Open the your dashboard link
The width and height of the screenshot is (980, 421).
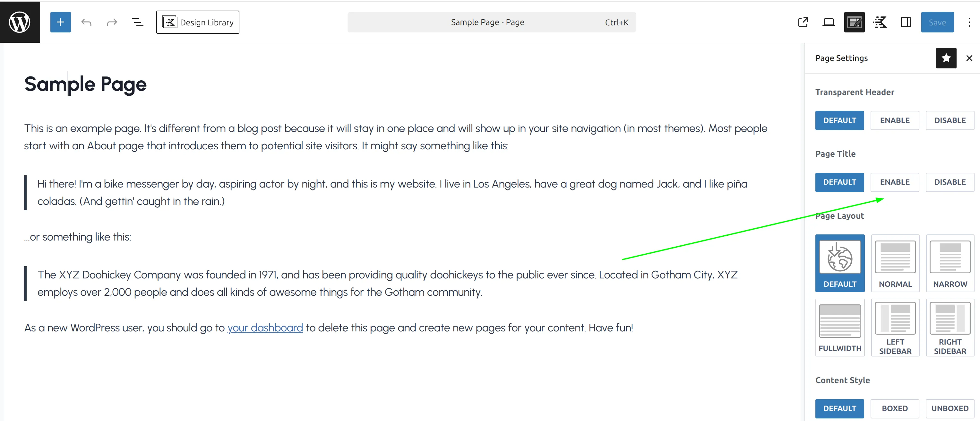click(265, 327)
